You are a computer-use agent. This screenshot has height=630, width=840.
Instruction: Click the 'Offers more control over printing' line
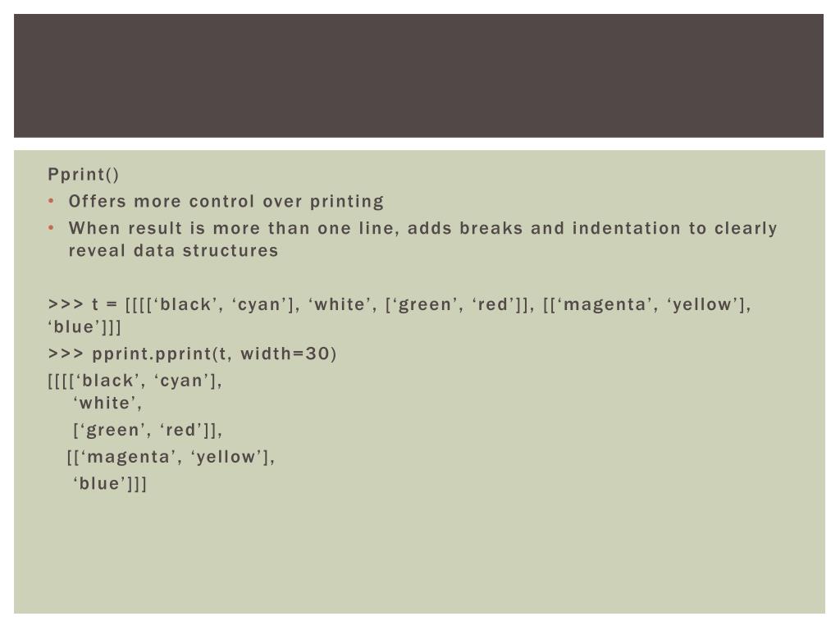[x=226, y=202]
